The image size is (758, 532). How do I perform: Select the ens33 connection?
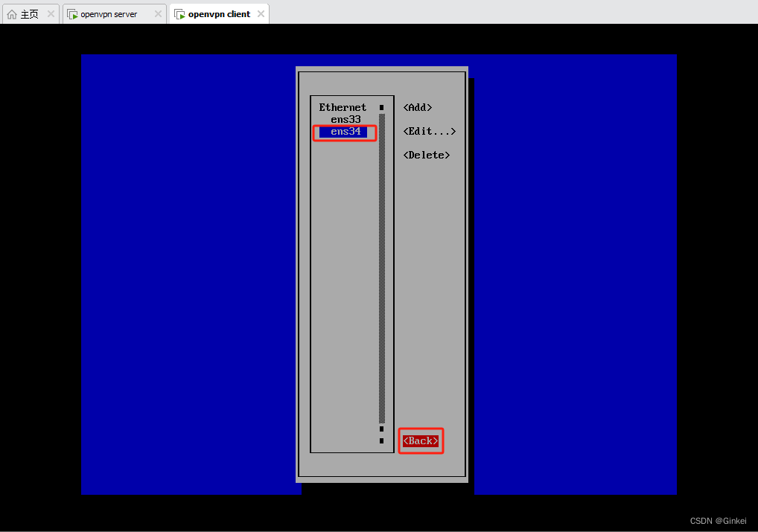pyautogui.click(x=345, y=119)
